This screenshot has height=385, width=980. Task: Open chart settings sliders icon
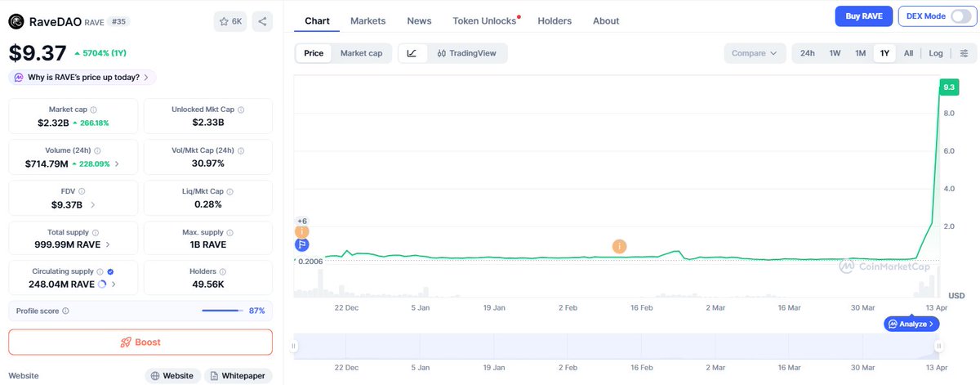coord(964,53)
